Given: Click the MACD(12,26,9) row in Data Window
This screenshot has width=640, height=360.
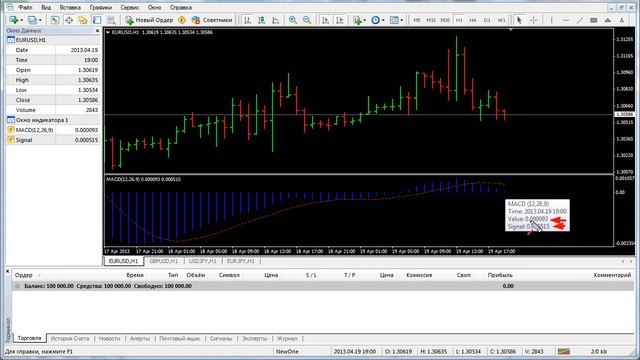Looking at the screenshot, I should pyautogui.click(x=53, y=130).
